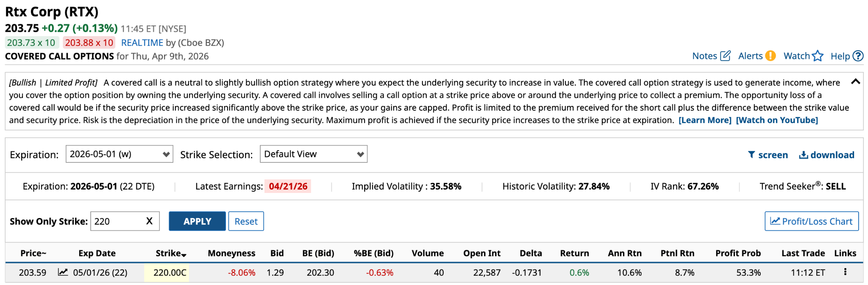Screen dimensions: 868x285
Task: Open the row's mini chart icon
Action: [x=63, y=272]
